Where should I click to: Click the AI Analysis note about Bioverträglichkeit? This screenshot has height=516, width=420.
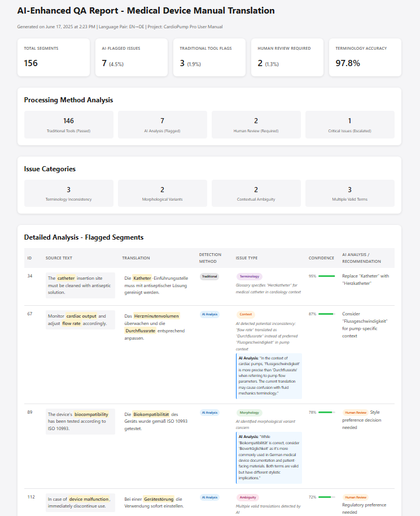tap(269, 457)
